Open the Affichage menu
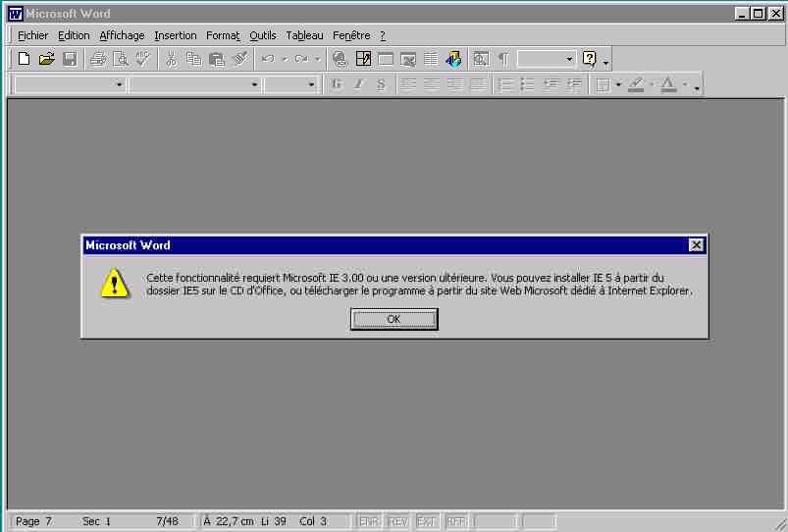 (x=122, y=35)
